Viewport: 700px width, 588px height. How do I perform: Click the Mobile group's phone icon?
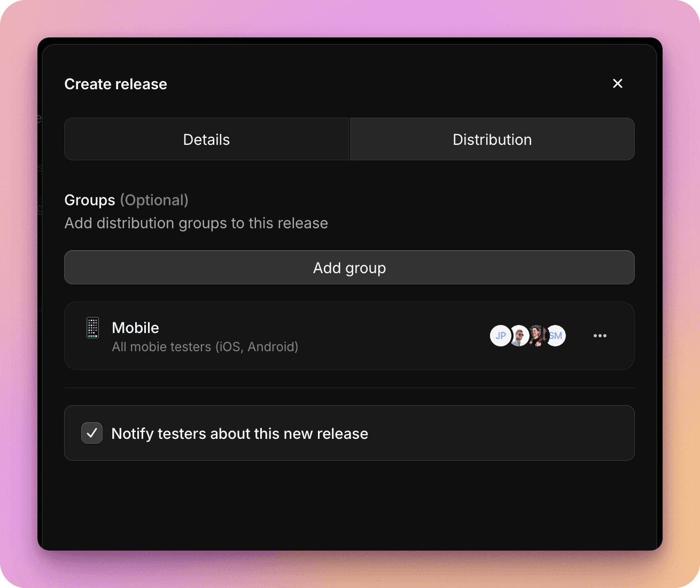pyautogui.click(x=92, y=328)
